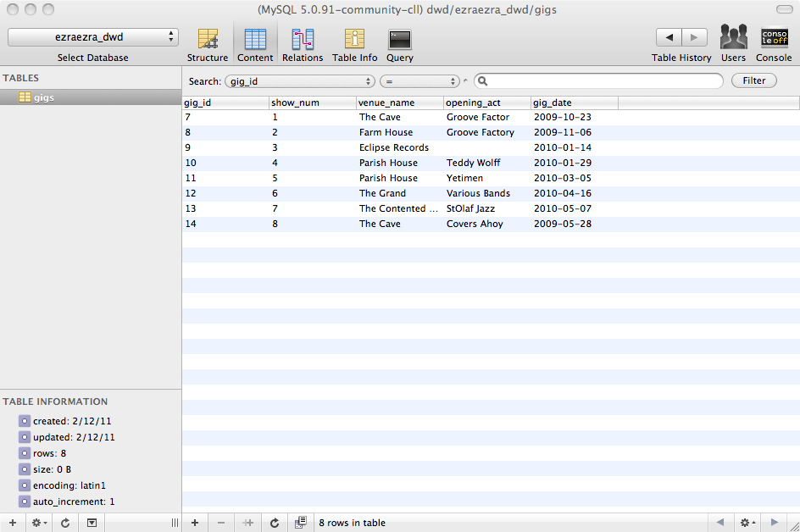Add a new table with sidebar plus

(x=13, y=523)
